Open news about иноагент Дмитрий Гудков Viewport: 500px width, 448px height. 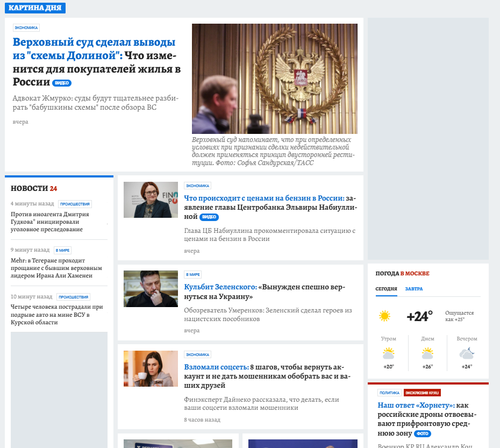point(50,222)
